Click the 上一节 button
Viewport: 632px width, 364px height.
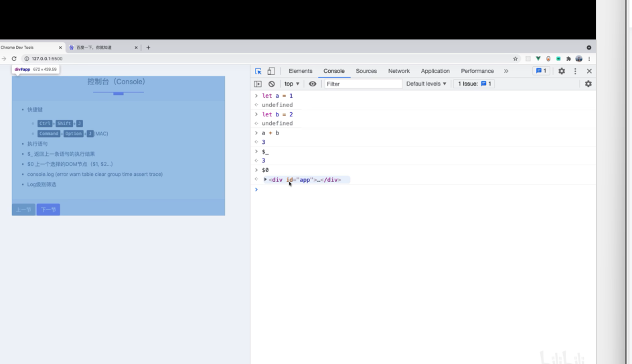click(23, 210)
